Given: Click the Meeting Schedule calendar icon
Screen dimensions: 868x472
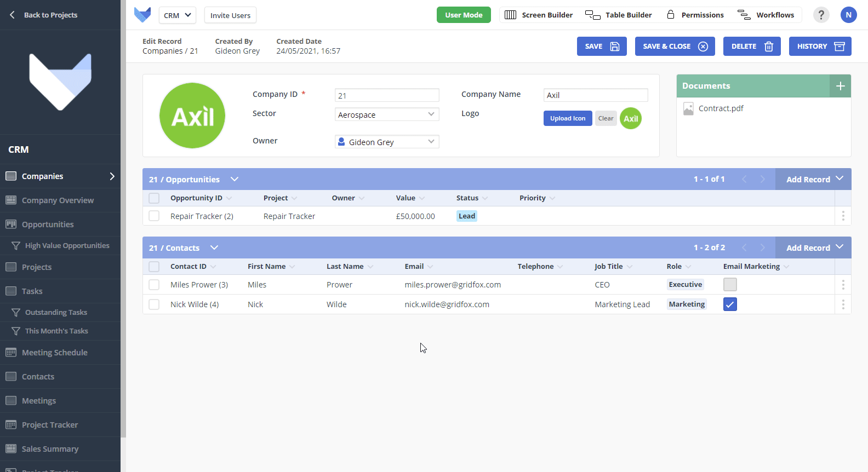Looking at the screenshot, I should pyautogui.click(x=11, y=353).
